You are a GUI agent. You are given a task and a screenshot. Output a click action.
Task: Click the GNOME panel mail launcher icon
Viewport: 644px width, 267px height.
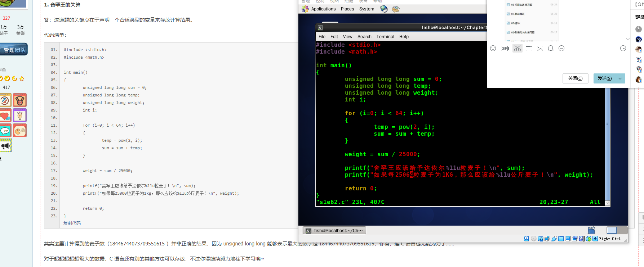pos(396,9)
